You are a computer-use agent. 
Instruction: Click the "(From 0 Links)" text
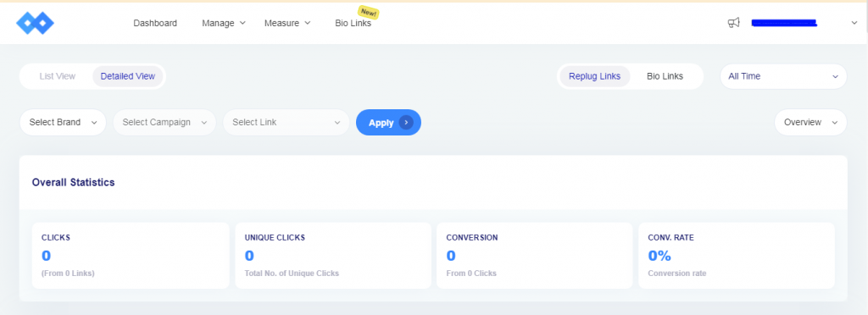(68, 273)
